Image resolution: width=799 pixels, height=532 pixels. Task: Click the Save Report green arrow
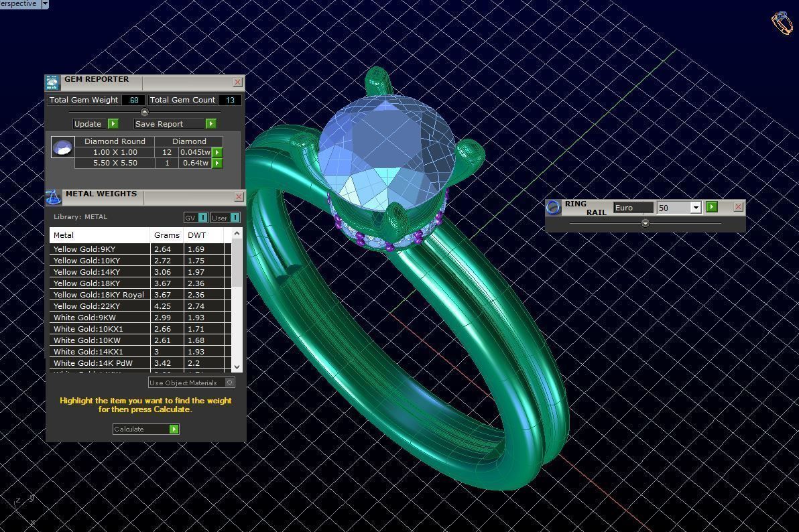(210, 124)
